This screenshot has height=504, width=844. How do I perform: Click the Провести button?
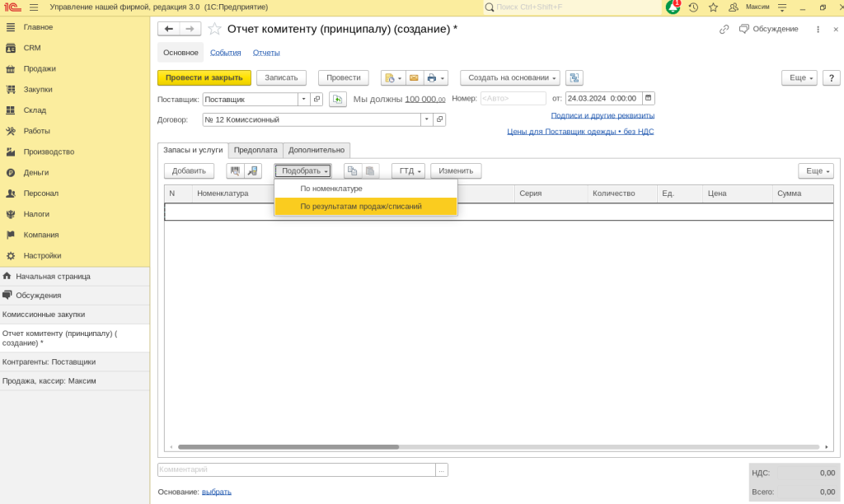(344, 78)
